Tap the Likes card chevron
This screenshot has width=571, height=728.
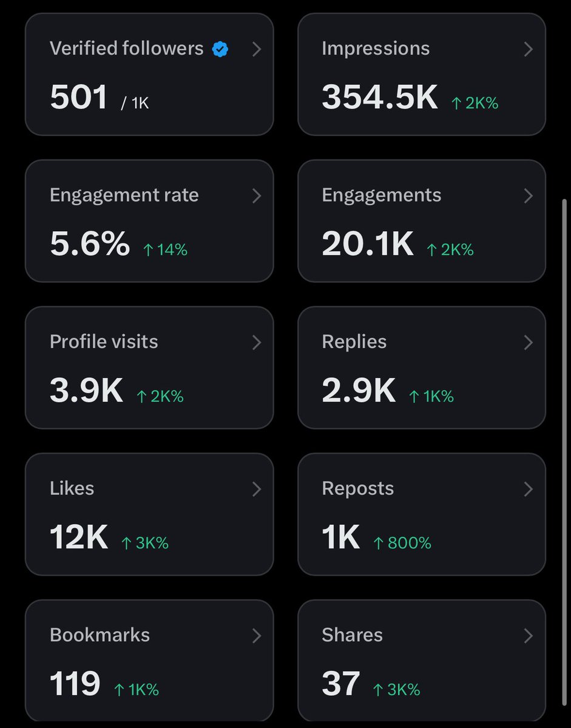(x=257, y=489)
